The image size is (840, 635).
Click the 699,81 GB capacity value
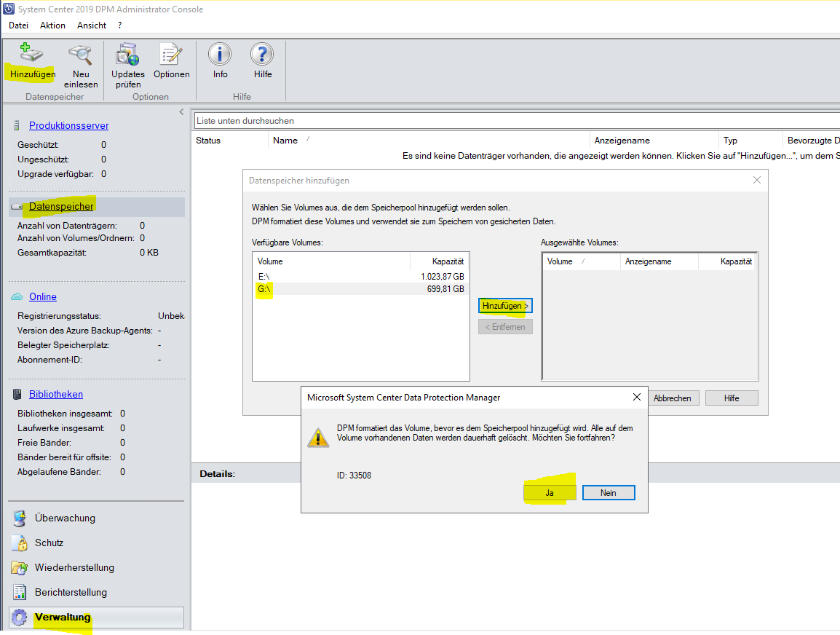tap(445, 289)
